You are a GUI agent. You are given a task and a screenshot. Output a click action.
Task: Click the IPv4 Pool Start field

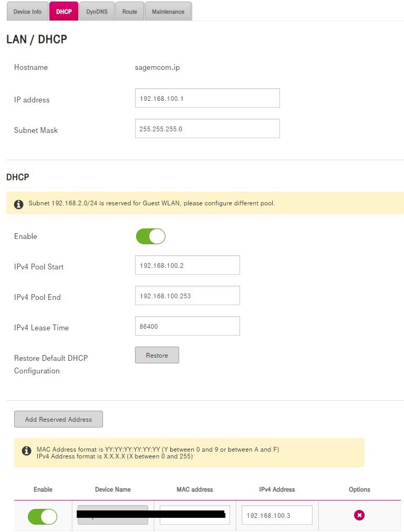point(187,265)
